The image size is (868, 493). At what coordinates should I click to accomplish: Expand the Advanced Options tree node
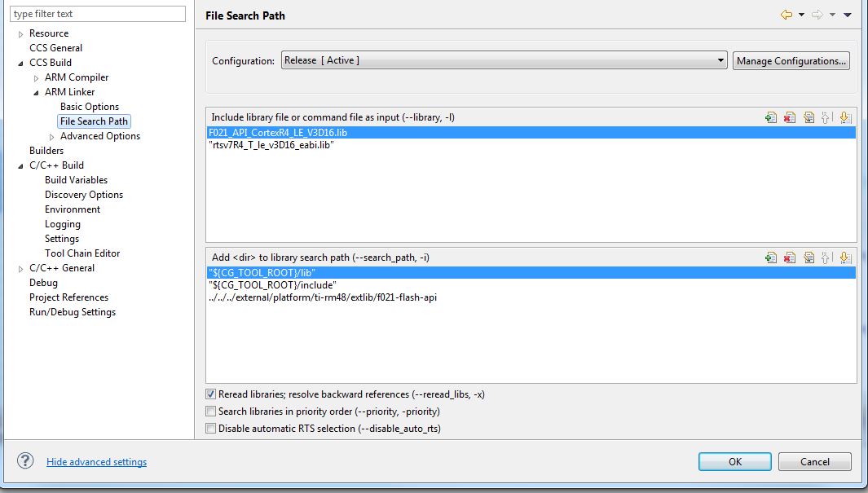52,137
